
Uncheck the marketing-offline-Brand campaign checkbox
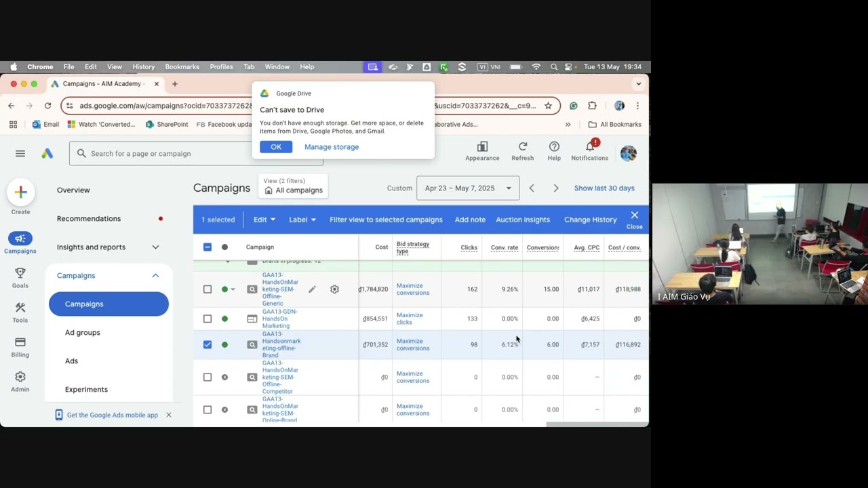pyautogui.click(x=208, y=344)
